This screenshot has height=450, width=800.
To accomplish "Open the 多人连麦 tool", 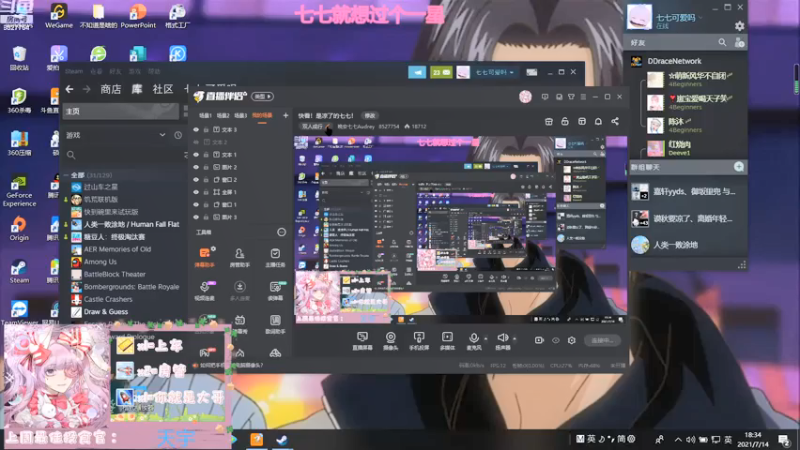I will coord(239,290).
